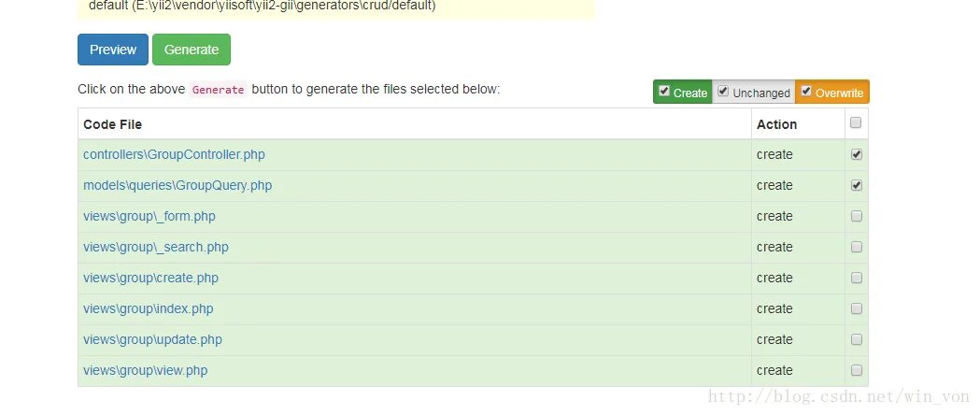Check the _form.php row checkbox

click(x=857, y=216)
